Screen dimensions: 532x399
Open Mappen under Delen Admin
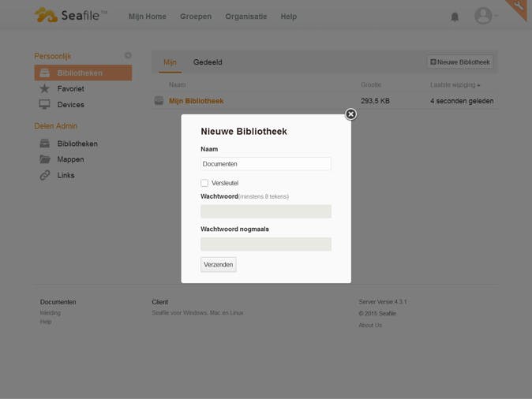[70, 159]
